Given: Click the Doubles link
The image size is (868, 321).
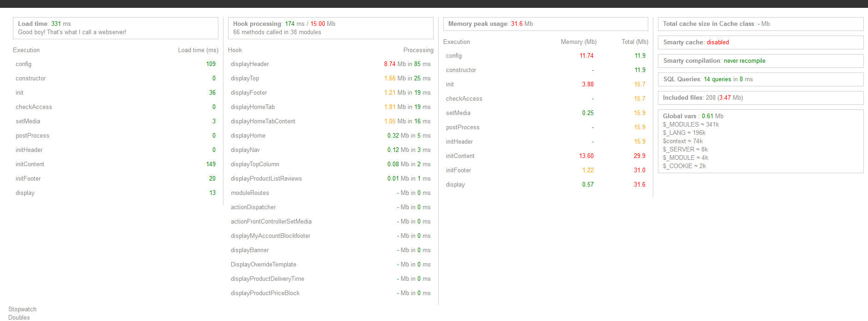Looking at the screenshot, I should 19,317.
